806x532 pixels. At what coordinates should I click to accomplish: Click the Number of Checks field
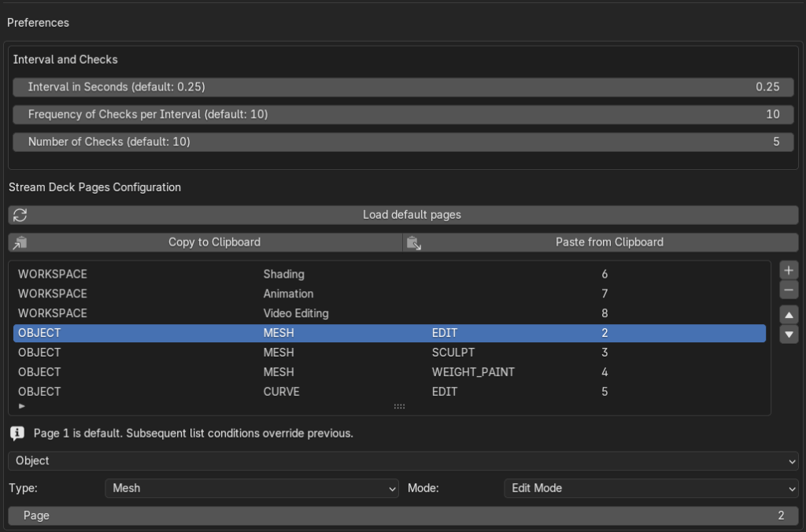(403, 142)
